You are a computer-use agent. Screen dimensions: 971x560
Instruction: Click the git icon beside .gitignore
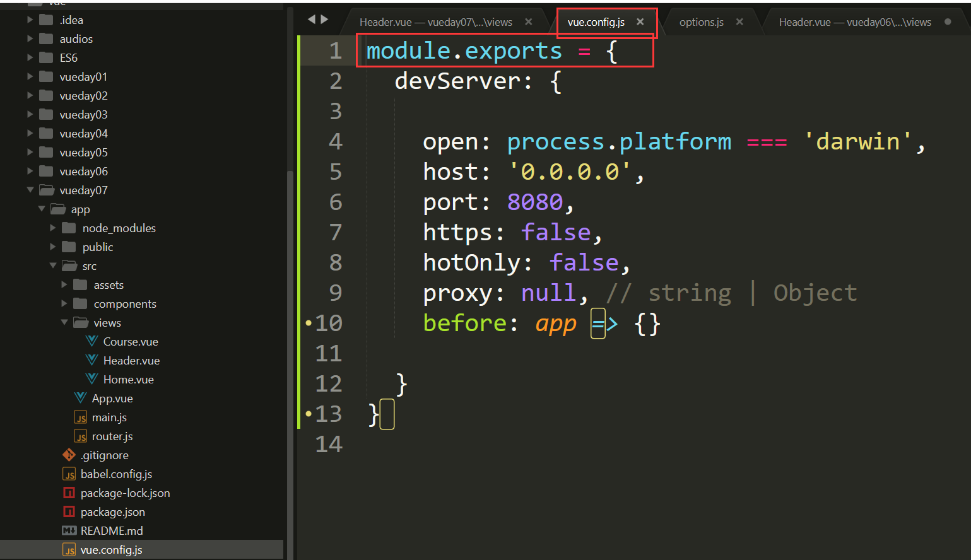point(69,455)
